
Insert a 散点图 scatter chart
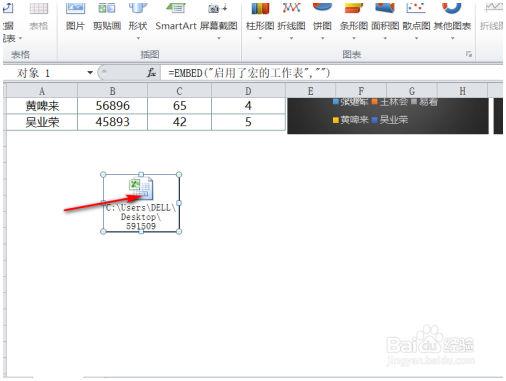tap(416, 20)
